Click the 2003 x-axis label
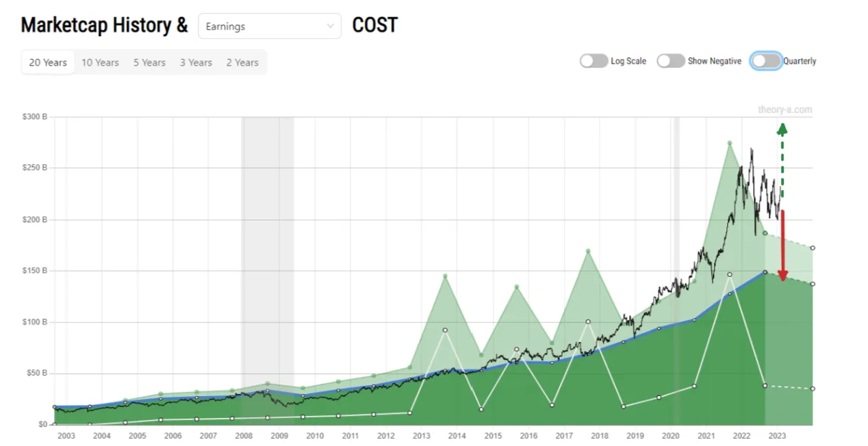 (66, 436)
